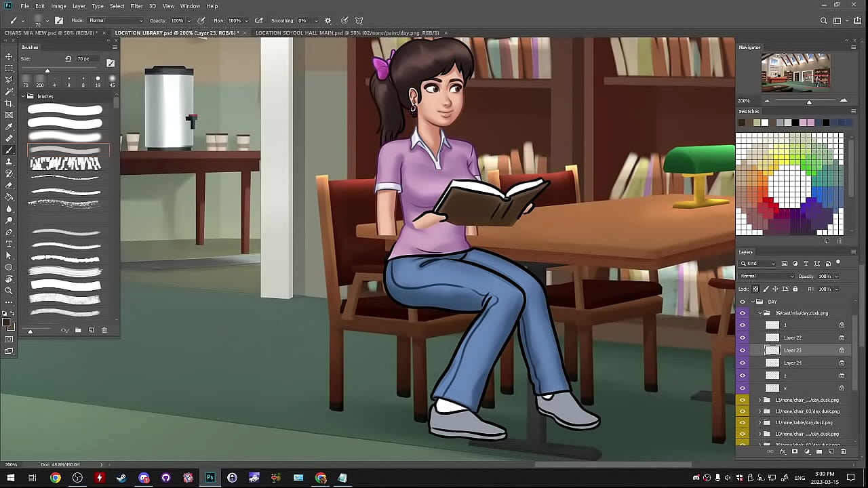Screen dimensions: 868x488
Task: Create new brush group folder icon
Action: 78,330
